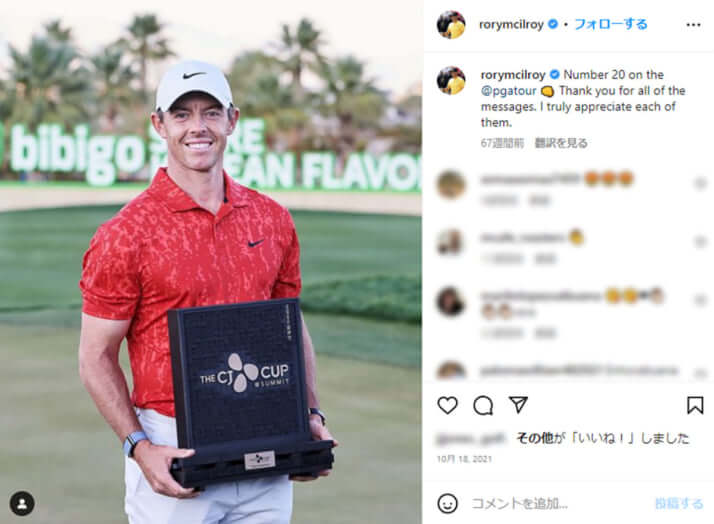Click the 投稿する post button
This screenshot has height=524, width=714.
678,504
